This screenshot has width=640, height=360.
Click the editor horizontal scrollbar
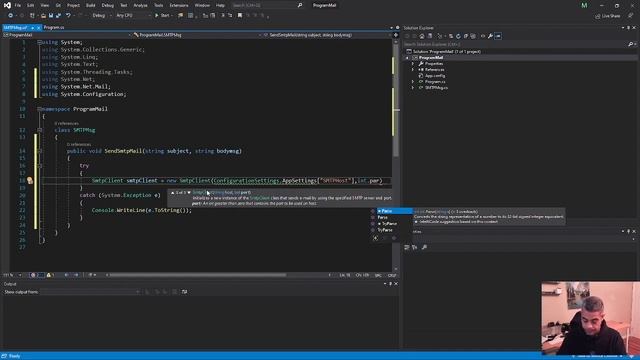coord(198,275)
